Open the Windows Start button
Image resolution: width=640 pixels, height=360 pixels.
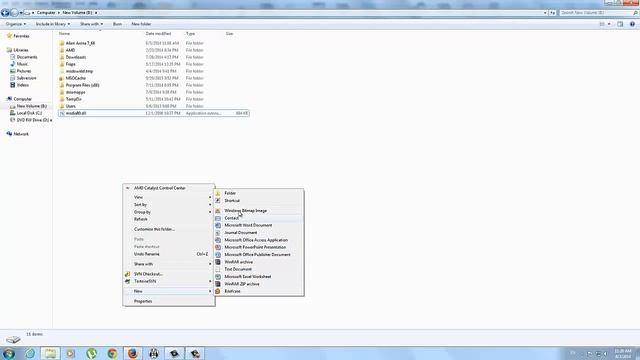9,353
